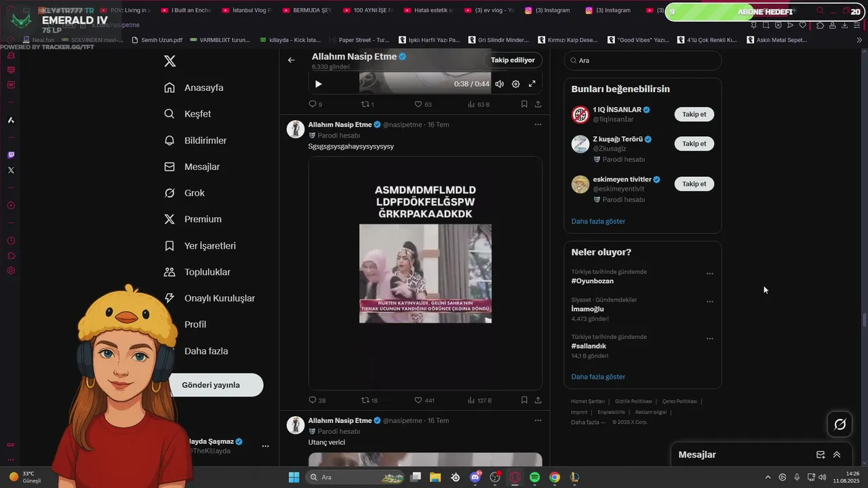The height and width of the screenshot is (488, 868).
Task: Open the Windows Start menu
Action: tap(294, 477)
